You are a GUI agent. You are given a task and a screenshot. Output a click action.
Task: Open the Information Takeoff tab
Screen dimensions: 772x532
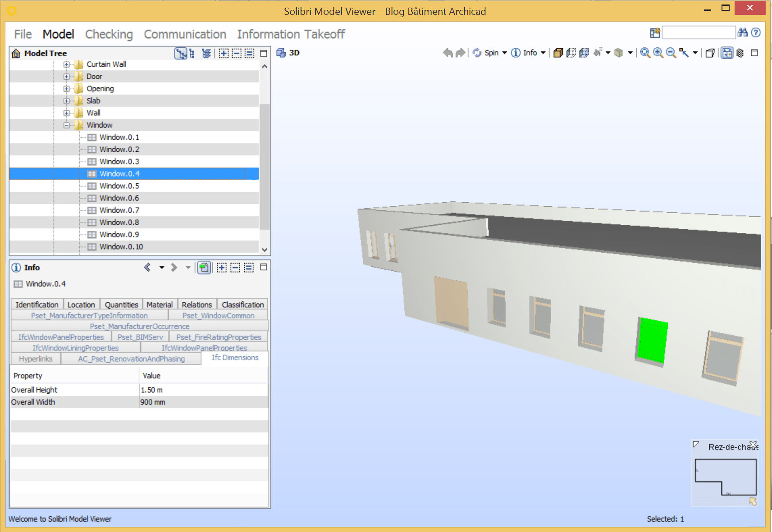291,34
